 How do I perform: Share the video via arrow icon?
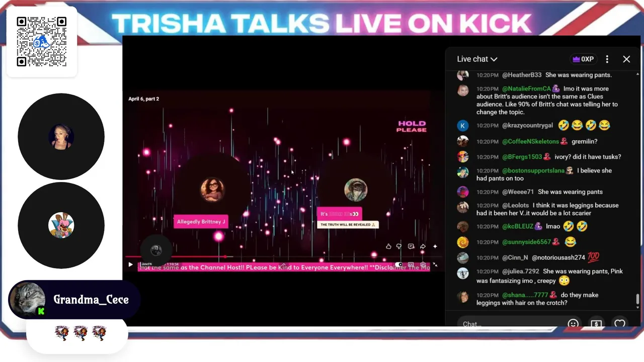pyautogui.click(x=423, y=246)
